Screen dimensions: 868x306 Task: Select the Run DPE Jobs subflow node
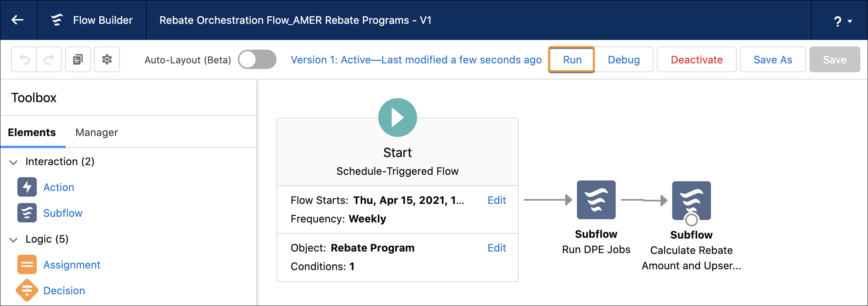[x=596, y=199]
